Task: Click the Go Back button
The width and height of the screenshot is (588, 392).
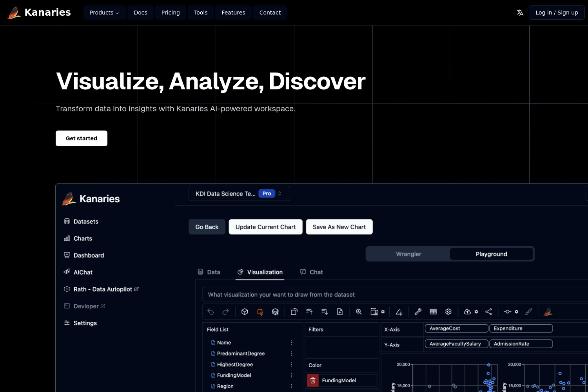Action: click(x=207, y=227)
